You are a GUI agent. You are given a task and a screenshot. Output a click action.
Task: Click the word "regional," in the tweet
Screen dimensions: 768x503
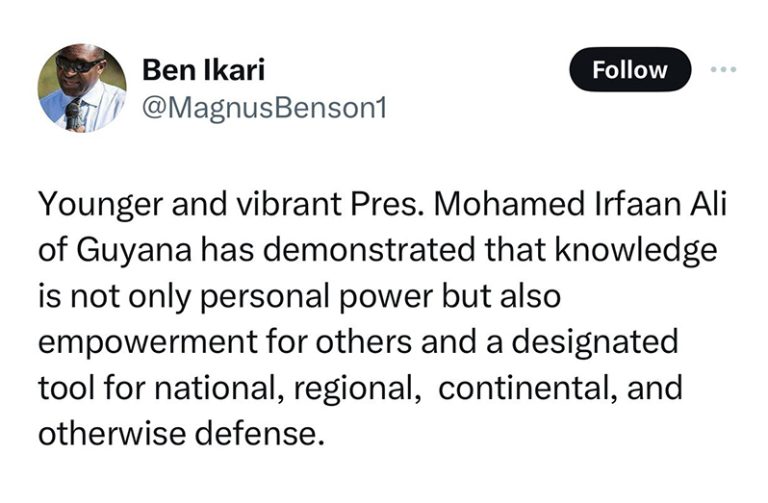pyautogui.click(x=358, y=388)
